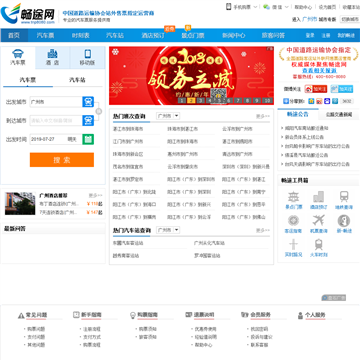
Task: Click the WeChat icon next to 微信
Action: pos(266,7)
